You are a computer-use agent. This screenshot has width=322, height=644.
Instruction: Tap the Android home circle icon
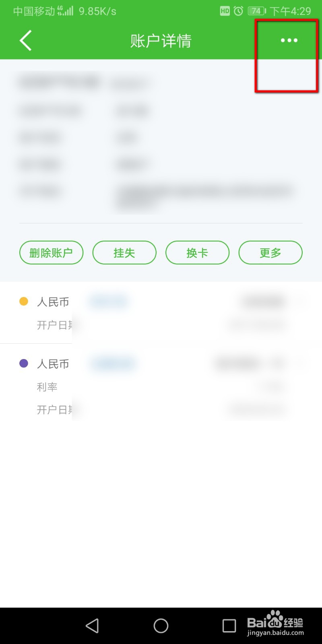(161, 625)
